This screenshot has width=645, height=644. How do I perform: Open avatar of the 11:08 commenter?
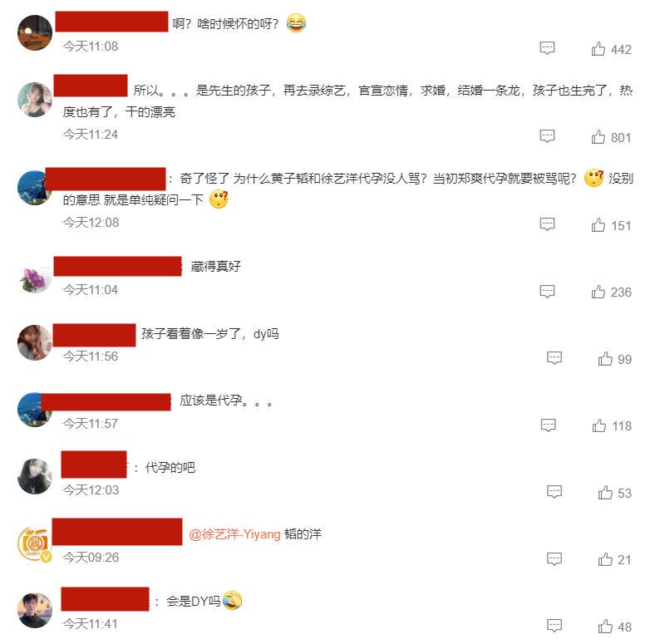(x=35, y=33)
